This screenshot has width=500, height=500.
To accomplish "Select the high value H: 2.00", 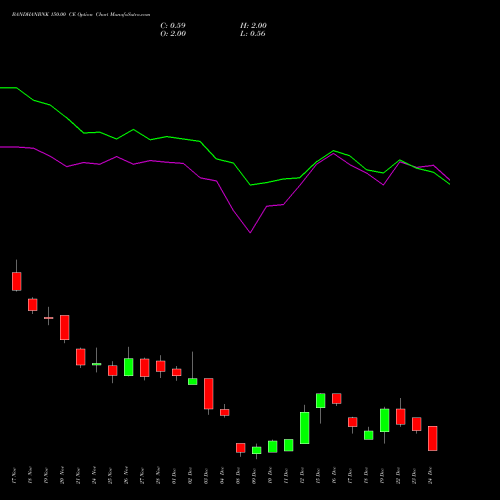I will pos(253,25).
